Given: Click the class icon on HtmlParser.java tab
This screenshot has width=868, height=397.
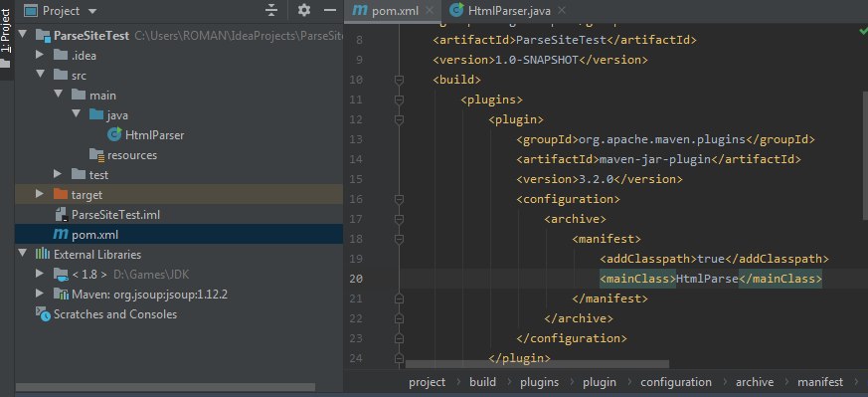Looking at the screenshot, I should click(456, 10).
